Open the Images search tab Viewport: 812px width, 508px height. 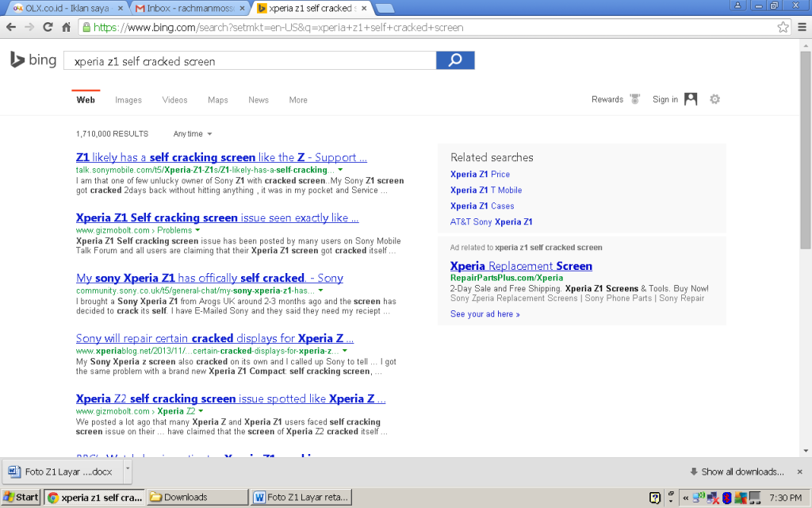tap(128, 100)
